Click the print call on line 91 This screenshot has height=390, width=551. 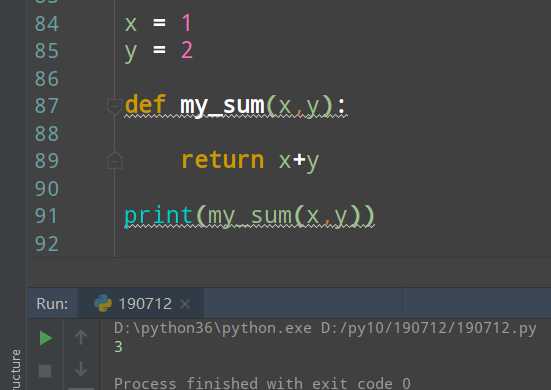click(158, 215)
